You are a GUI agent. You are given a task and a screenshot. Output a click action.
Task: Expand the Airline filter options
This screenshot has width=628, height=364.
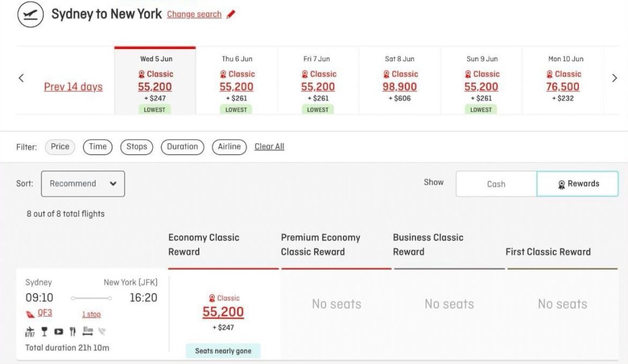[x=229, y=147]
